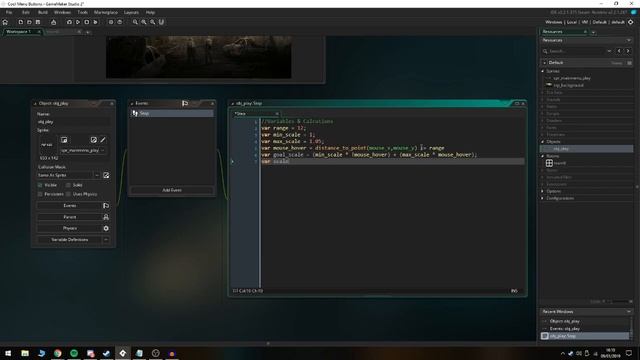Open the Help toolbar icon

pos(120,22)
